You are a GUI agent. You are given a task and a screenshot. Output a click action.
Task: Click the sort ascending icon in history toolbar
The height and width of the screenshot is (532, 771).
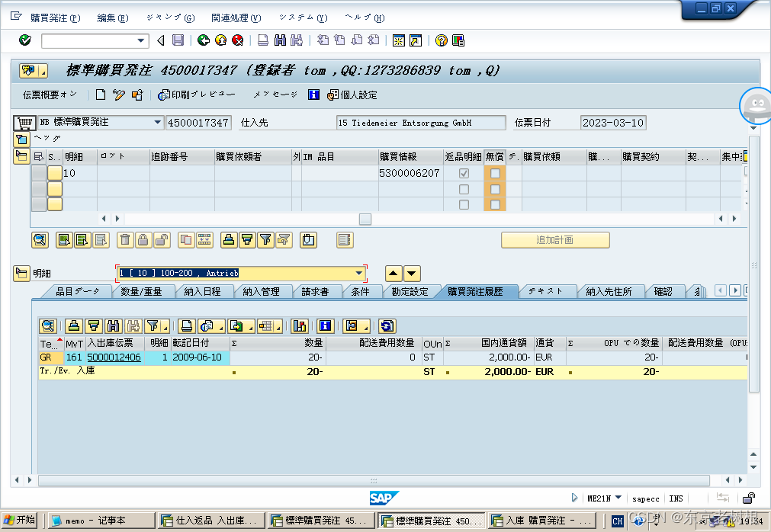tap(75, 326)
